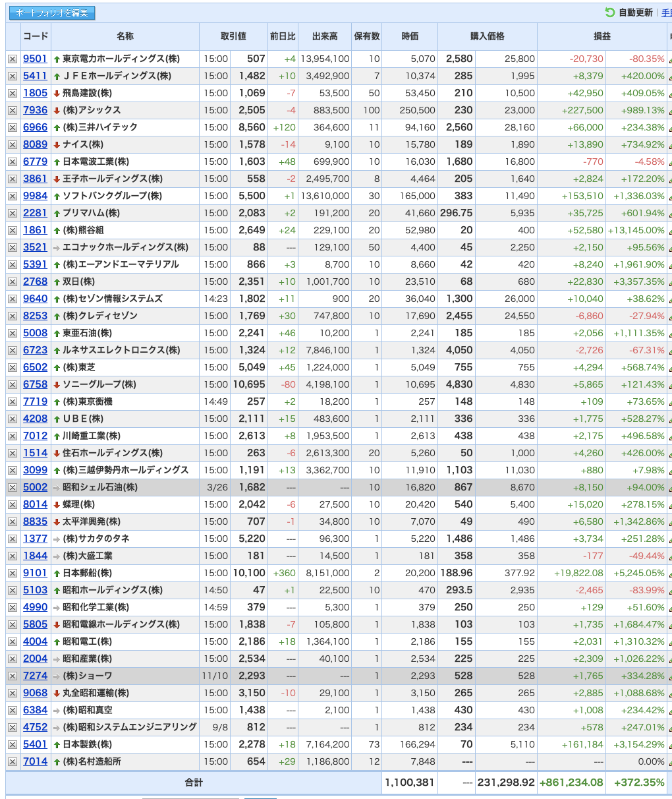Open stock code link 7936
The height and width of the screenshot is (799, 672).
[x=36, y=110]
